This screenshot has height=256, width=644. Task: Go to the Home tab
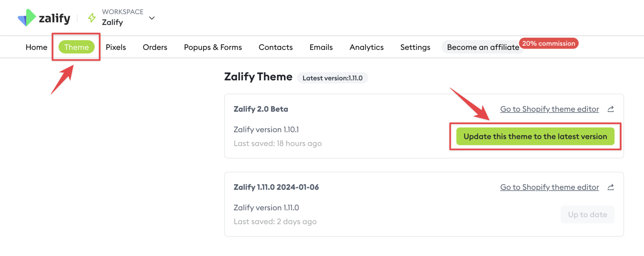tap(36, 47)
